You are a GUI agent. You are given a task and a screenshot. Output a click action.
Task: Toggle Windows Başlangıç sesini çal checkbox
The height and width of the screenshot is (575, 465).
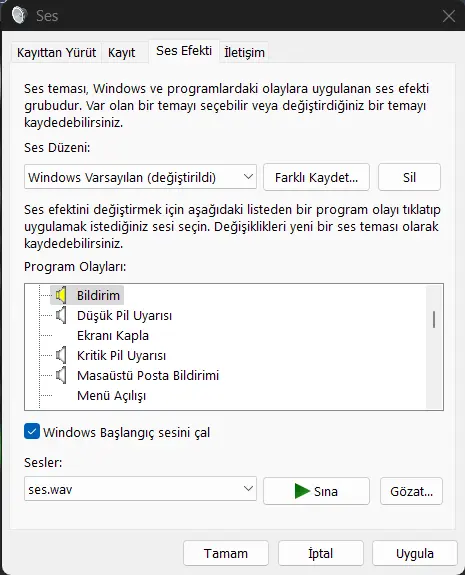coord(32,432)
